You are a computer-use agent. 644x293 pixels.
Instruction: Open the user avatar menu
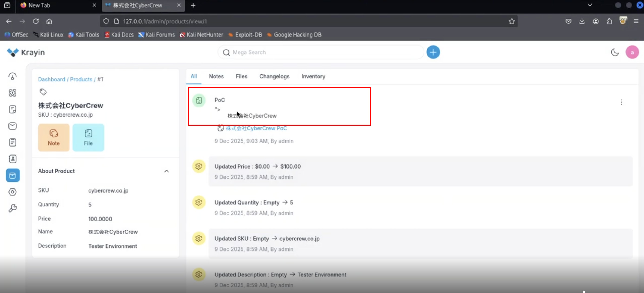click(x=632, y=52)
